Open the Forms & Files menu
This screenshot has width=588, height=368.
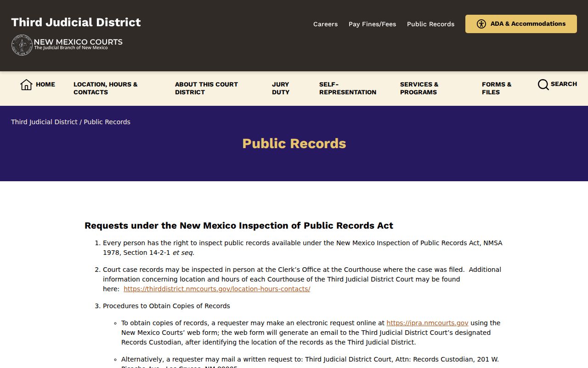497,88
